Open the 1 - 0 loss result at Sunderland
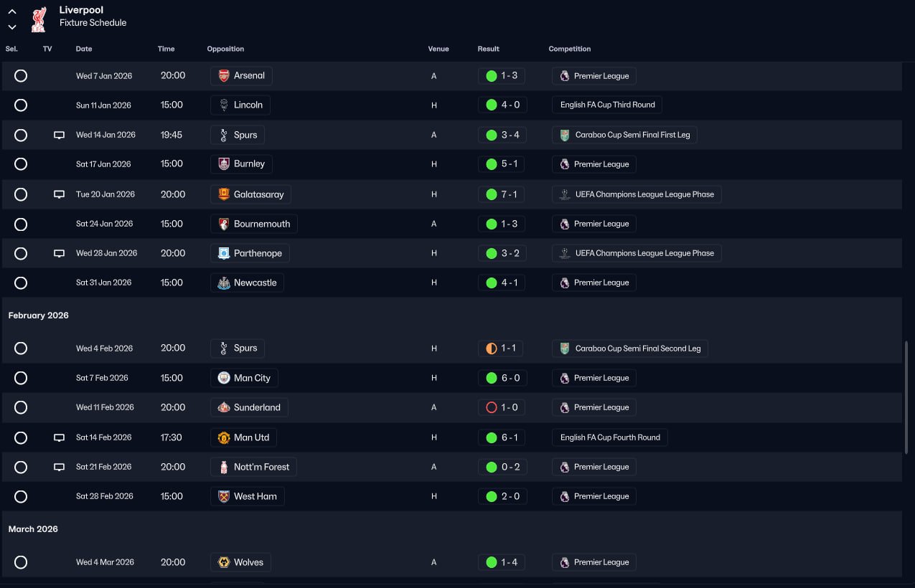Image resolution: width=915 pixels, height=588 pixels. (501, 407)
